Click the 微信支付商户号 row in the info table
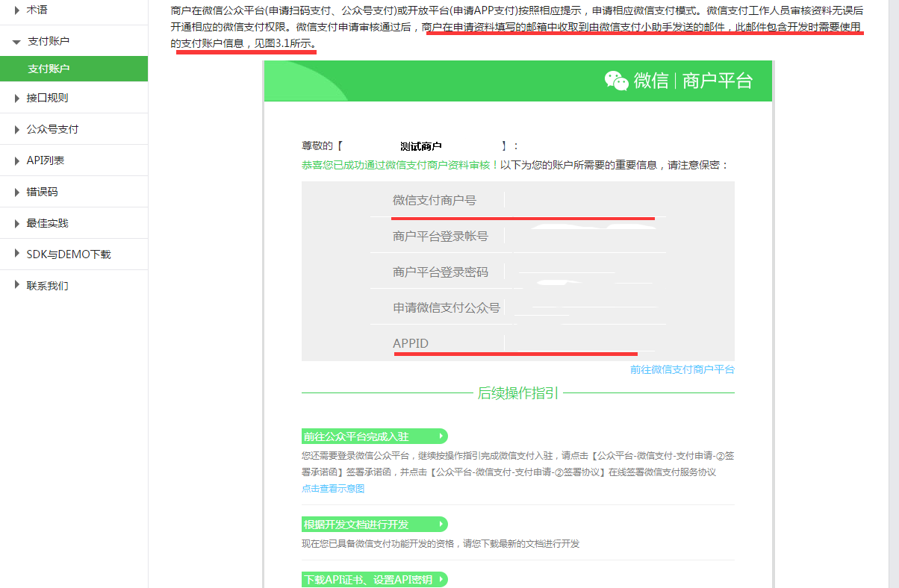The width and height of the screenshot is (899, 588). (435, 200)
